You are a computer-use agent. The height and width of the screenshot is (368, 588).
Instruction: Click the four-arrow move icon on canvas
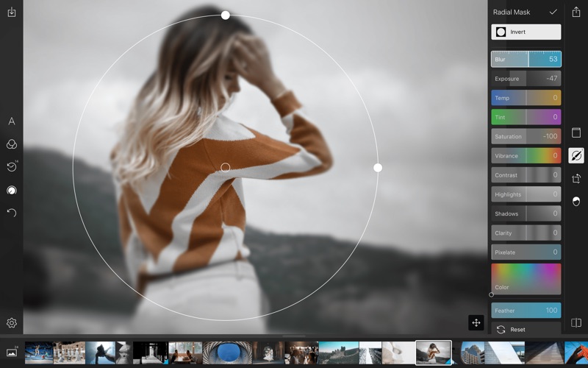[x=476, y=322]
